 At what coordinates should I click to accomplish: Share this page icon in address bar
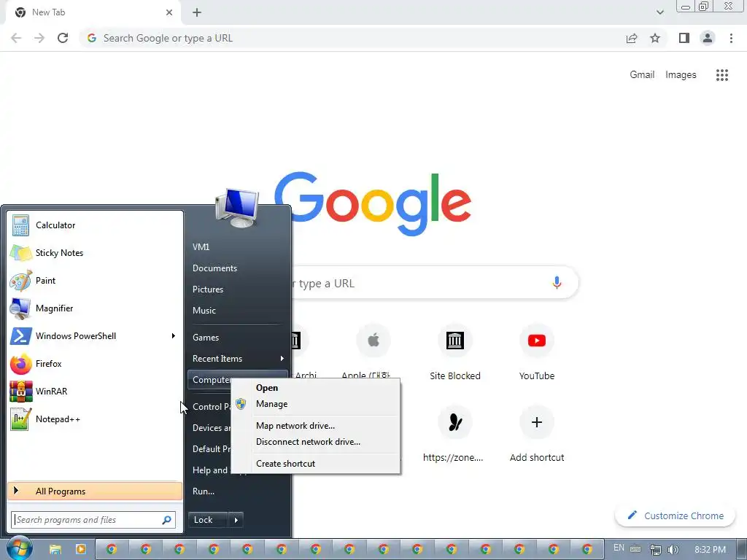pos(632,38)
